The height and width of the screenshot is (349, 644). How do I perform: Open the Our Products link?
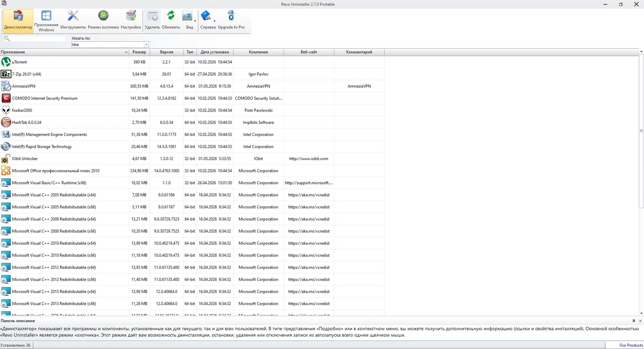click(631, 345)
